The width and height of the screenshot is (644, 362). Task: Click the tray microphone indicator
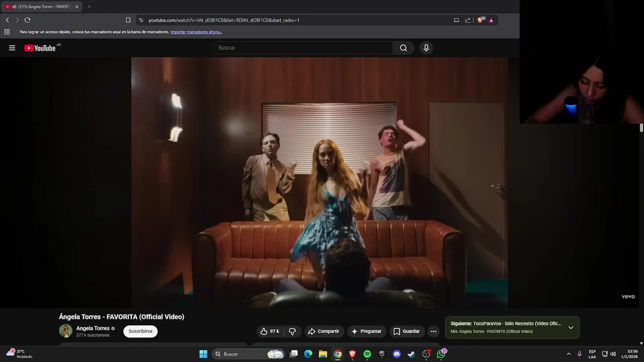(x=580, y=354)
